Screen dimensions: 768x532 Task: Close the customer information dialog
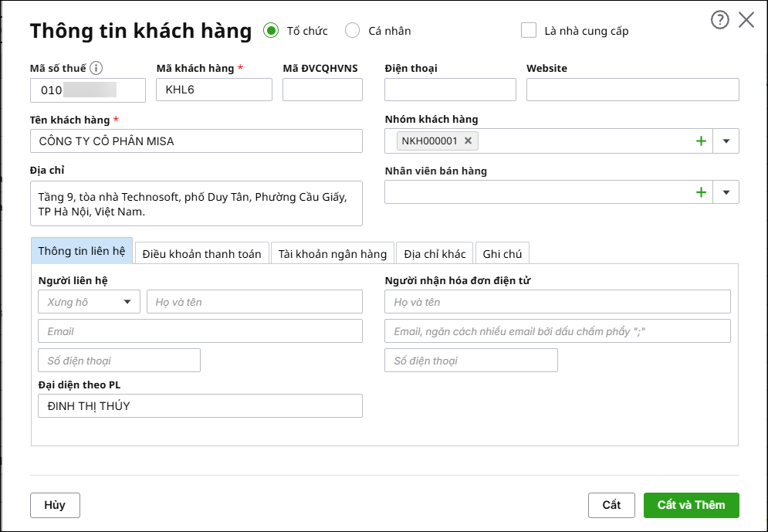[x=746, y=20]
